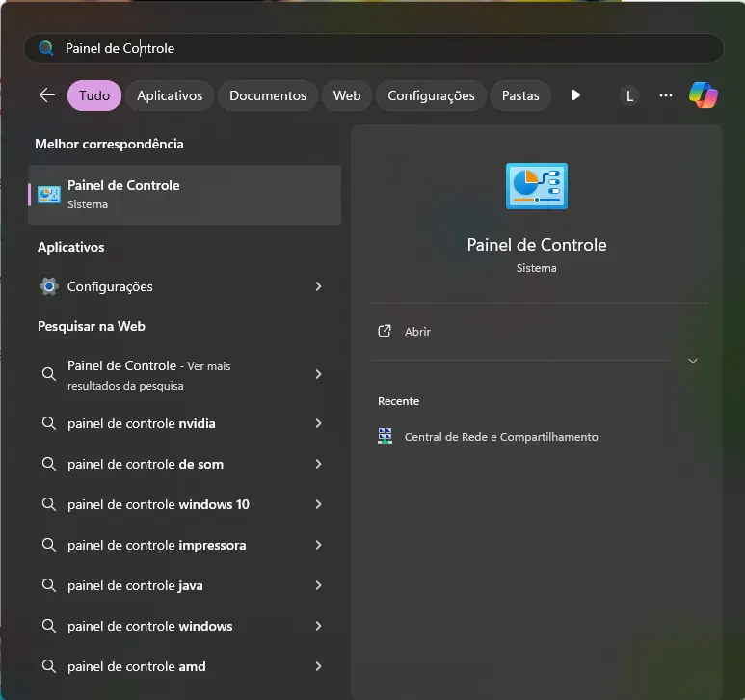
Task: Expand more actions chevron below Abrir
Action: click(x=693, y=361)
